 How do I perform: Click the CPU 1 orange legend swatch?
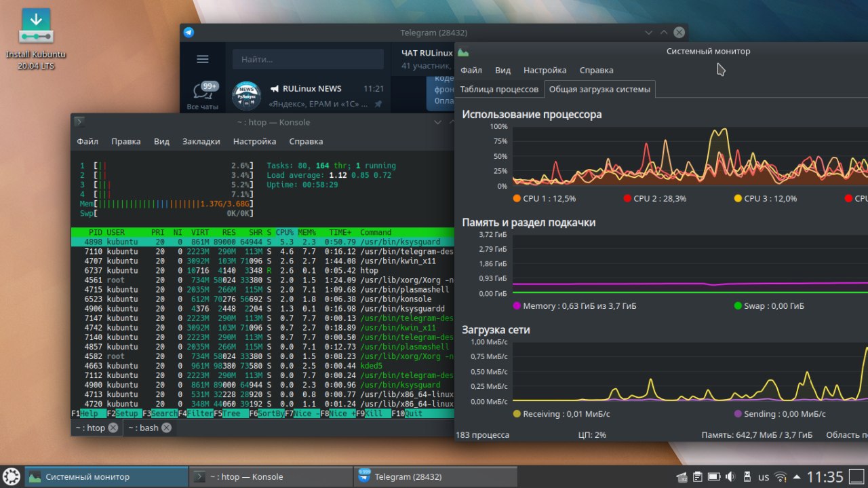coord(517,198)
